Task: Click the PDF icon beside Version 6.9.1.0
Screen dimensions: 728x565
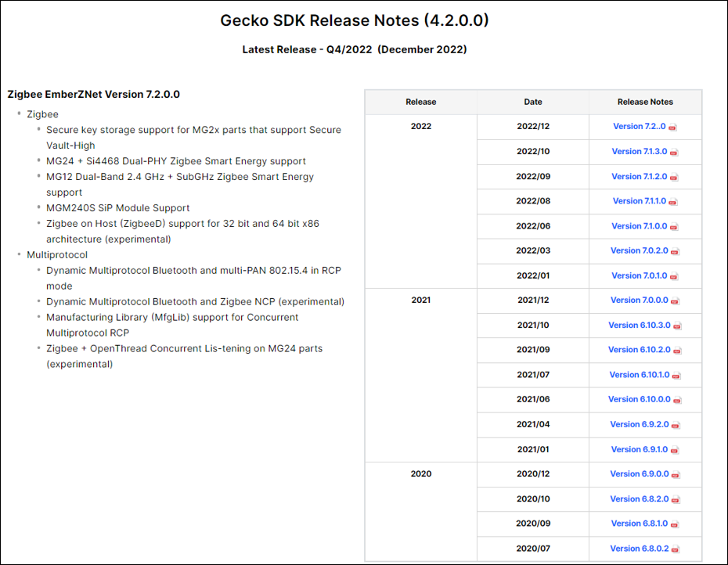Action: (x=674, y=450)
